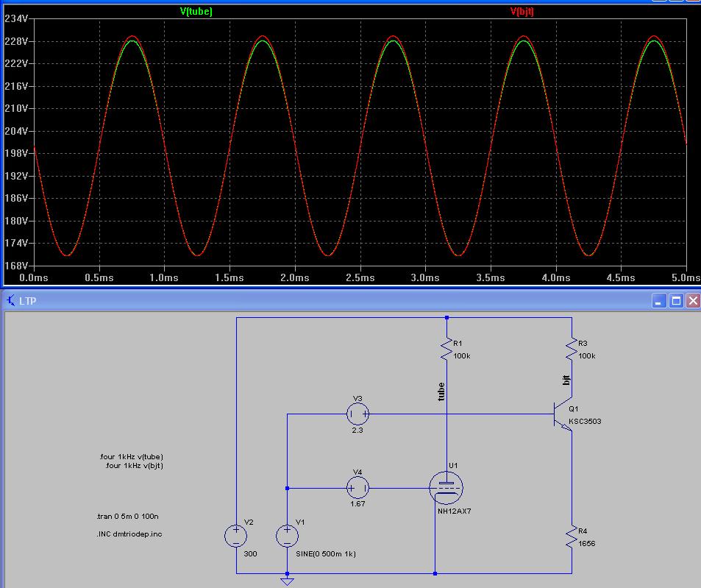Click the KSC3503 model name
The image size is (701, 588).
point(585,421)
